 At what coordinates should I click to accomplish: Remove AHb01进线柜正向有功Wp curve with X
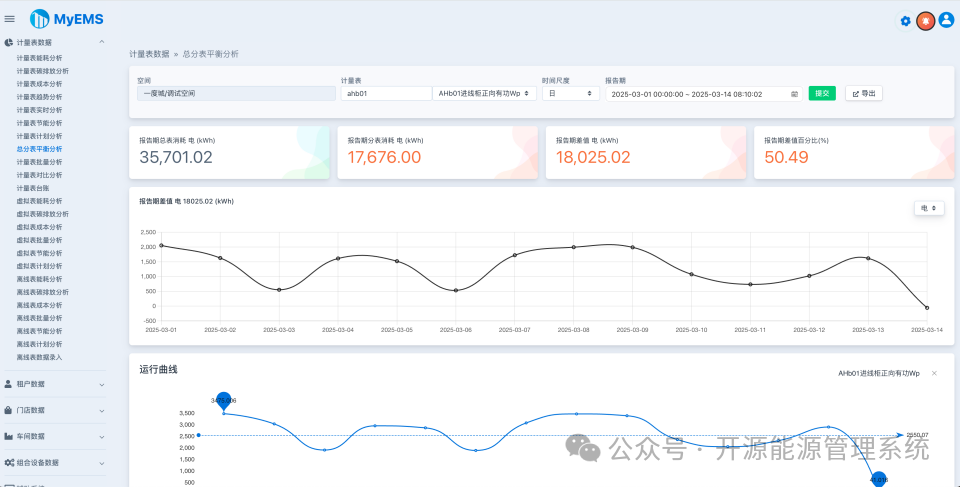934,373
